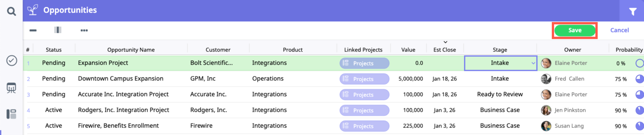
Task: Open Projects pill for Downtown Campus Expansion
Action: coord(364,79)
